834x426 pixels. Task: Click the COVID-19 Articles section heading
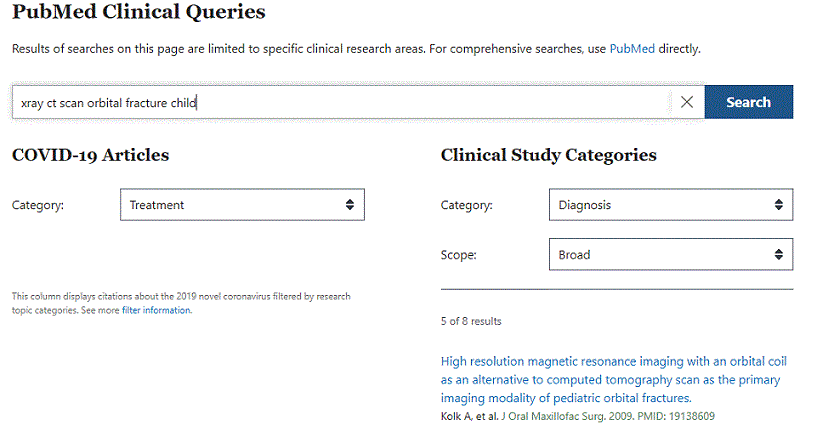point(90,155)
